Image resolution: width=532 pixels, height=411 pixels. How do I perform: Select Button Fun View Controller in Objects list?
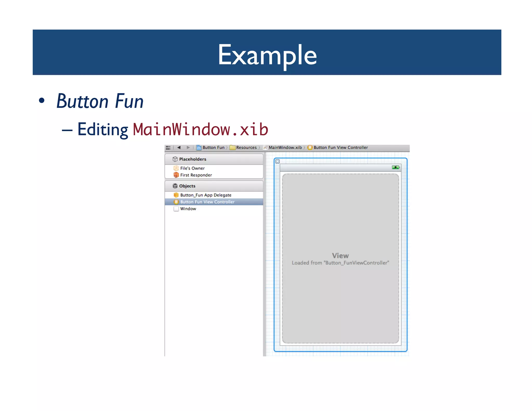(214, 202)
